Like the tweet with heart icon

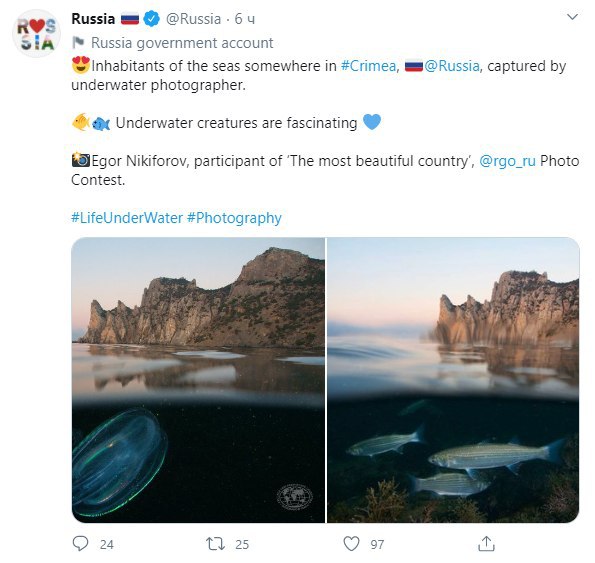[x=351, y=544]
